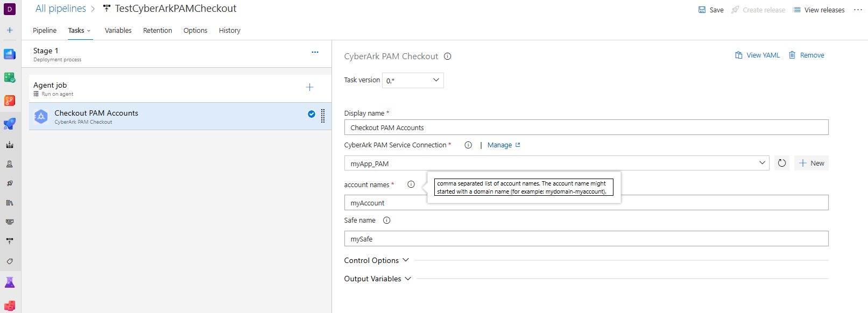
Task: Switch to the Pipeline tab
Action: click(45, 31)
